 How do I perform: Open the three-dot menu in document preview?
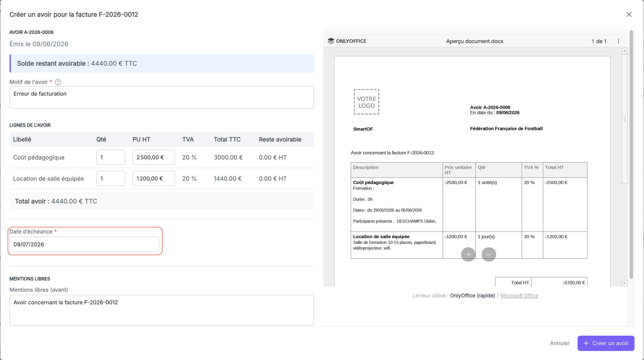click(618, 41)
